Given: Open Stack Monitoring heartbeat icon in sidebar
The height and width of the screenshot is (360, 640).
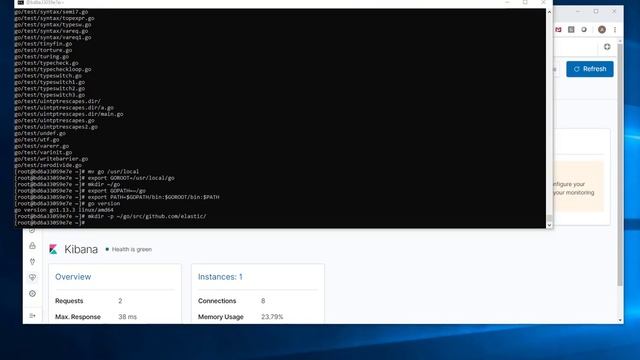Looking at the screenshot, I should click(32, 278).
